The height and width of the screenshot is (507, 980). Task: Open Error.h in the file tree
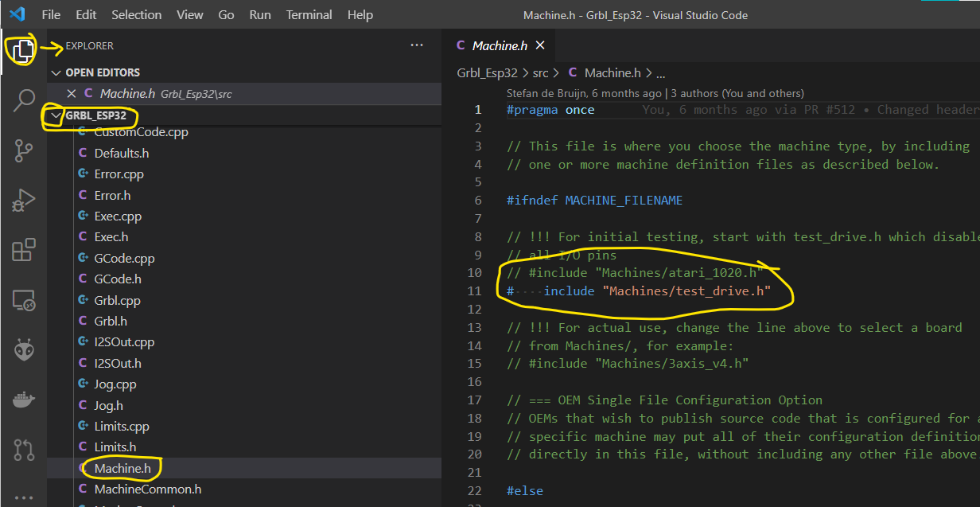[x=112, y=195]
